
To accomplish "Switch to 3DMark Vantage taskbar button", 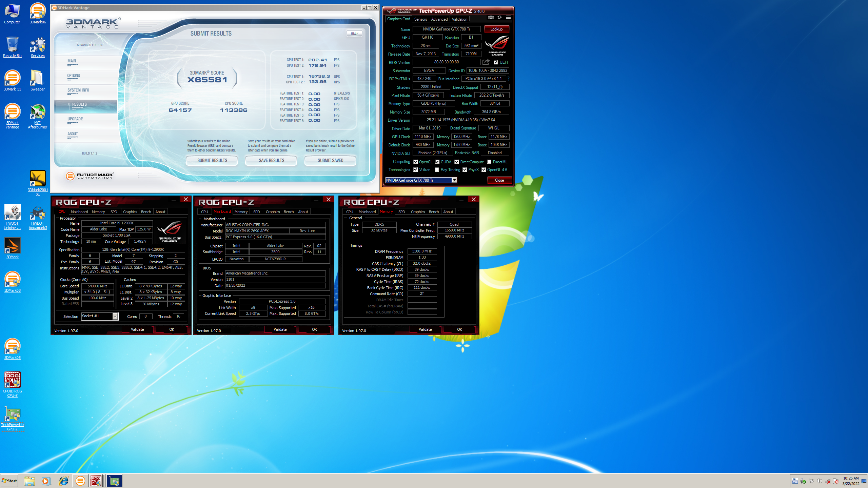I will tap(80, 481).
